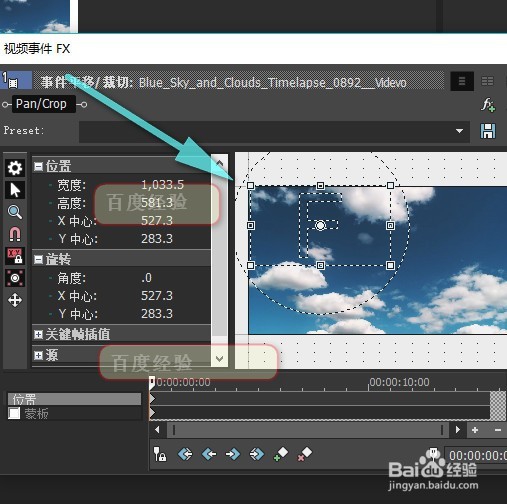Image resolution: width=507 pixels, height=504 pixels.
Task: Click the property list scroll up arrow
Action: coord(220,163)
